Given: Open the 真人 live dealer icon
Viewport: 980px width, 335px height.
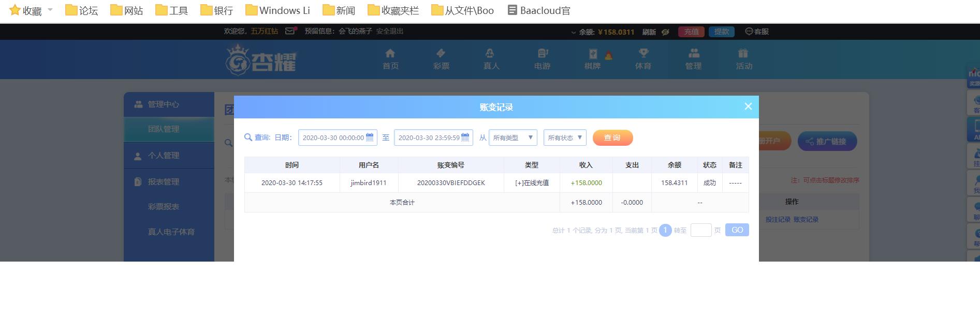Looking at the screenshot, I should pyautogui.click(x=490, y=53).
